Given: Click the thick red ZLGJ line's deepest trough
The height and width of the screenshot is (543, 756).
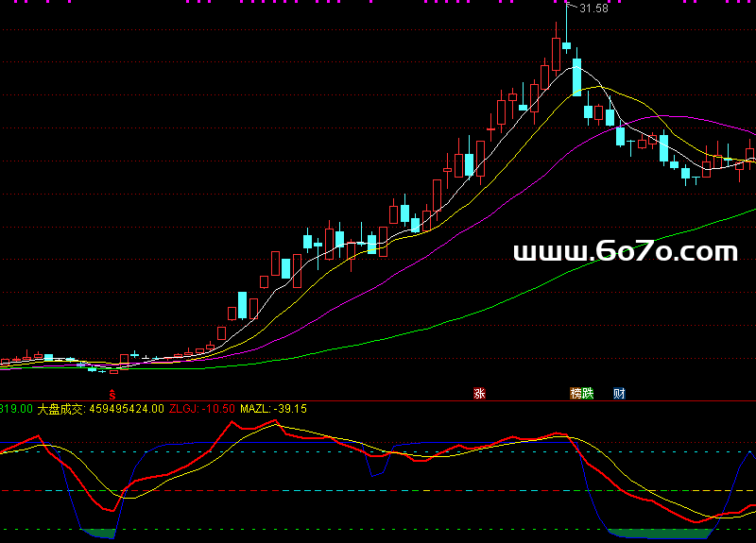Looking at the screenshot, I should point(697,520).
